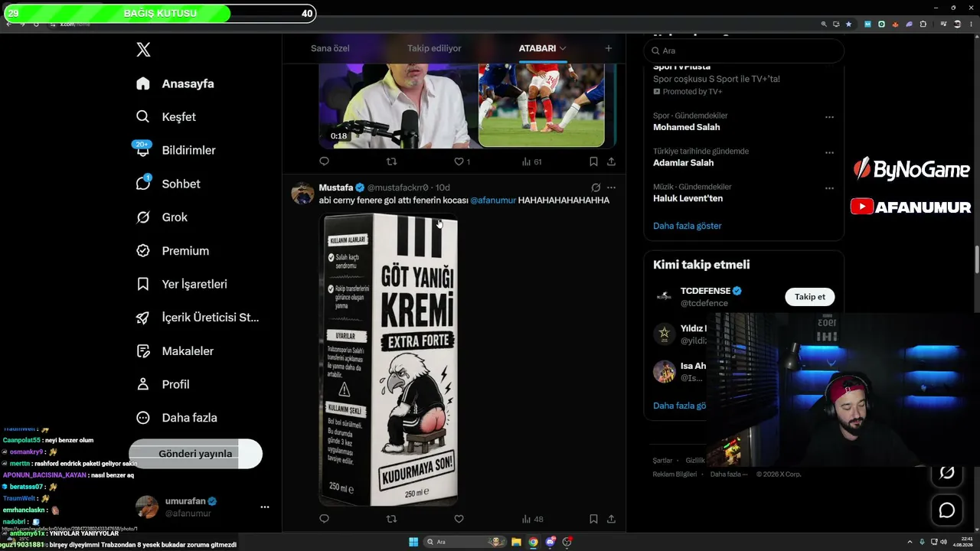Repost the video post above Mustafa
The height and width of the screenshot is (551, 980).
click(x=391, y=161)
